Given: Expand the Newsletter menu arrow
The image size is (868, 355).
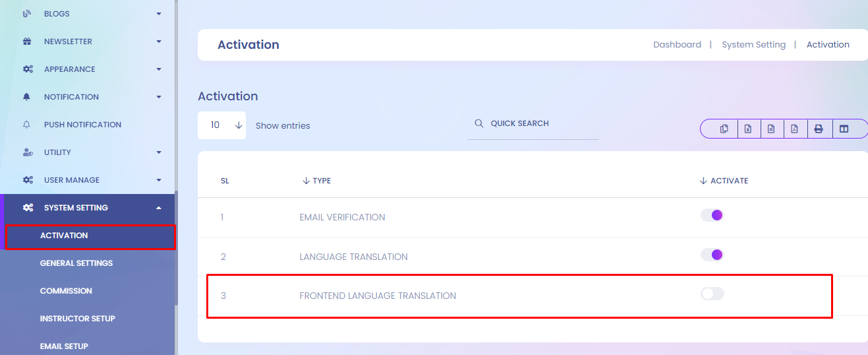Looking at the screenshot, I should [x=159, y=42].
